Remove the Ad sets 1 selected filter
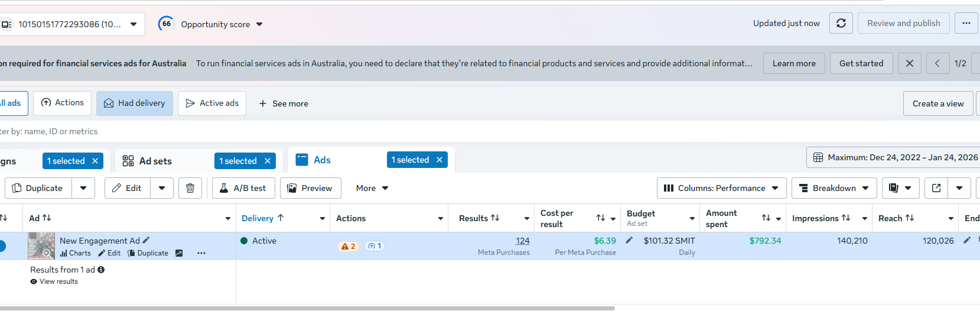980x314 pixels. click(x=268, y=161)
